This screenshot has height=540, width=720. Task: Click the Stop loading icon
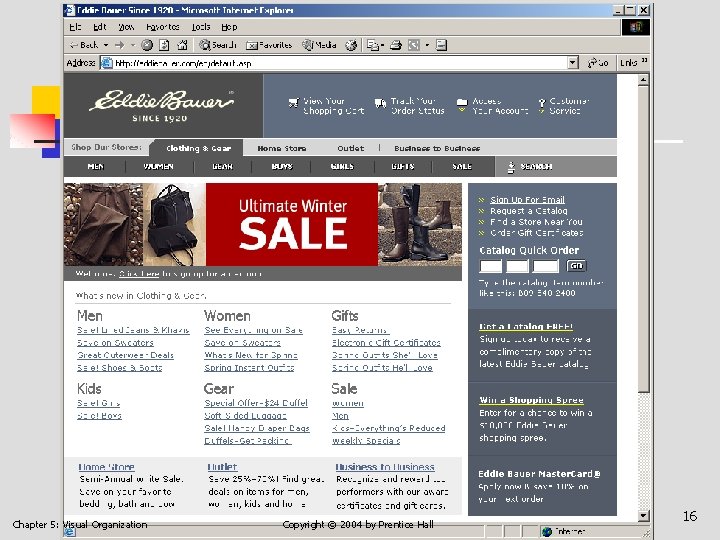click(147, 45)
